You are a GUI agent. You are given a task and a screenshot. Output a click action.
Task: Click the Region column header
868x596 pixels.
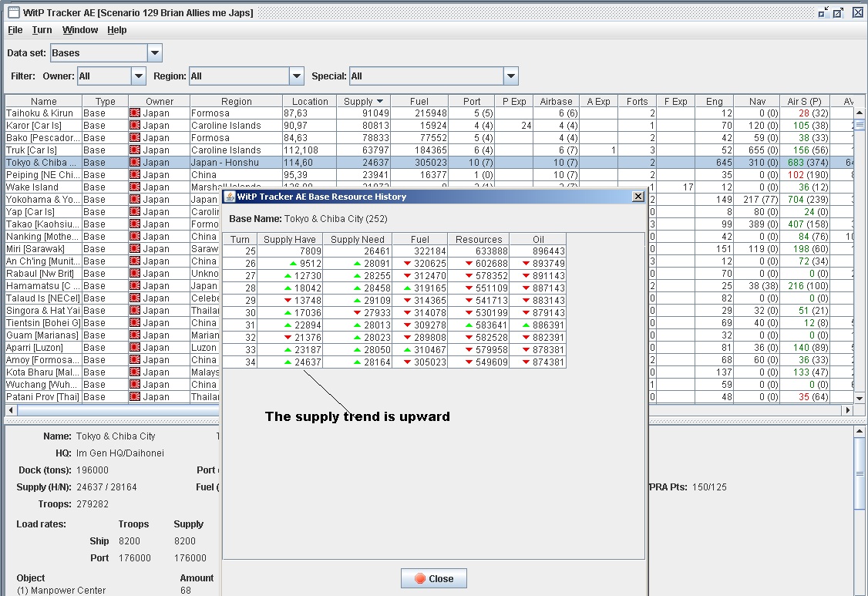pyautogui.click(x=237, y=101)
